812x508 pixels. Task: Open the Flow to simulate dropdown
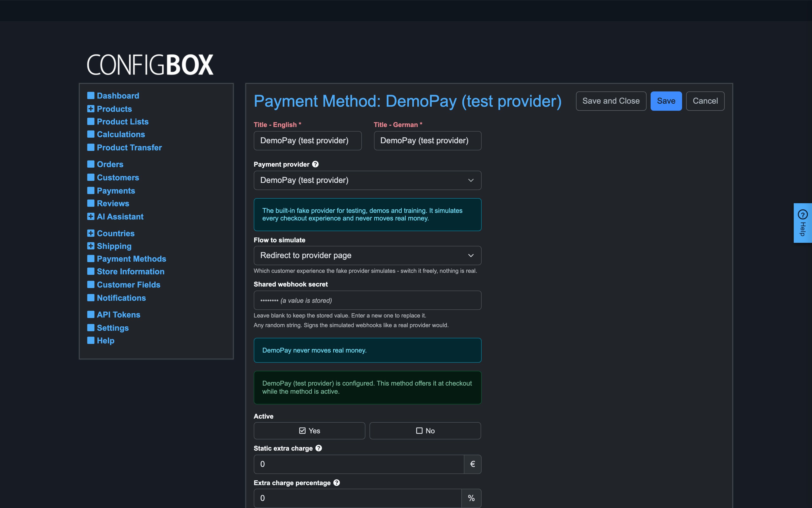point(367,256)
